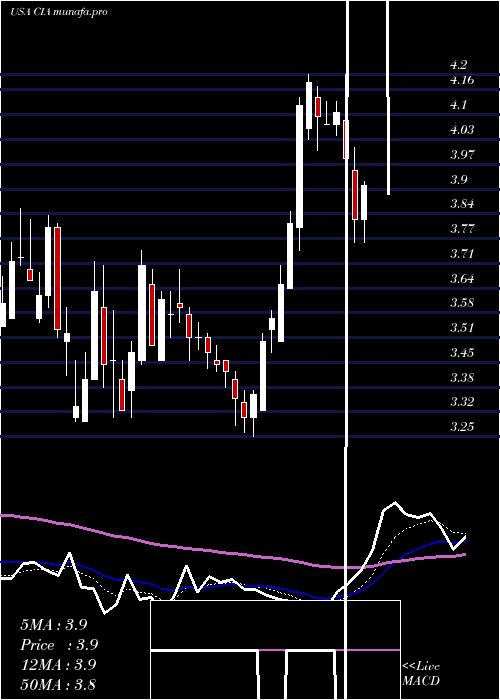
Task: Click the 4.03 price axis label
Action: [x=462, y=130]
